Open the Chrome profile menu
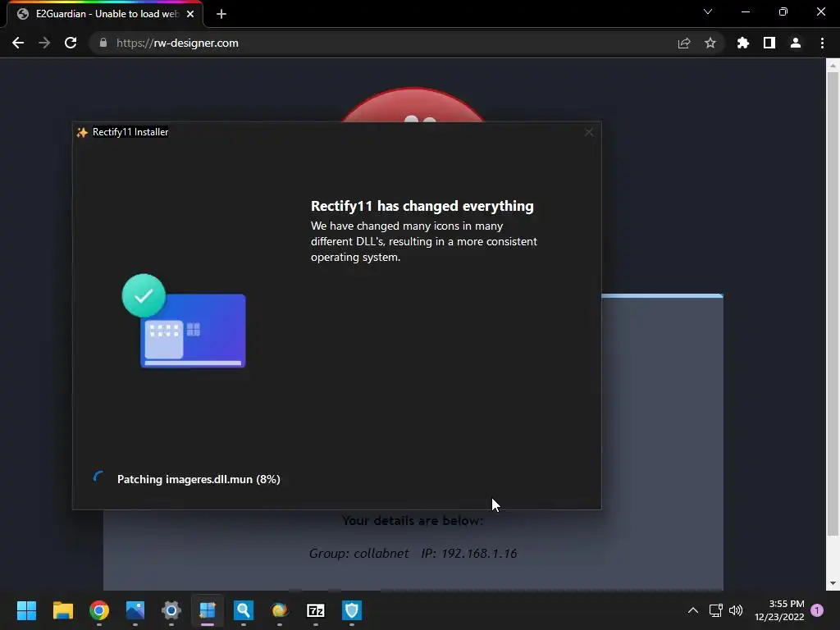Viewport: 840px width, 630px height. (796, 43)
